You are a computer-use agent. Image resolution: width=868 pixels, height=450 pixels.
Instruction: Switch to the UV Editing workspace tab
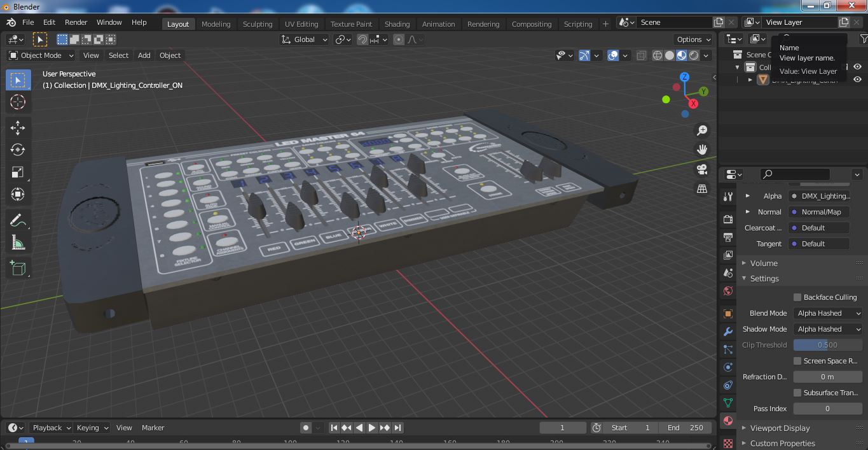point(301,24)
